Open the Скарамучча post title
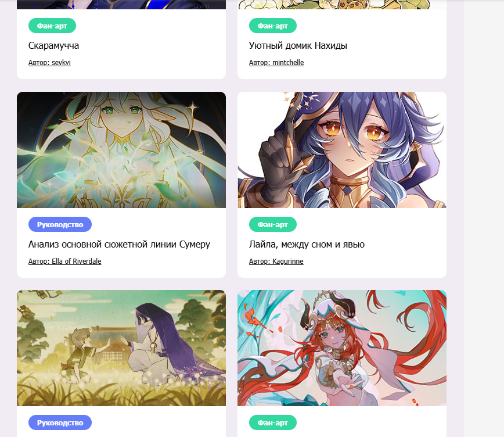This screenshot has width=504, height=437. tap(53, 46)
